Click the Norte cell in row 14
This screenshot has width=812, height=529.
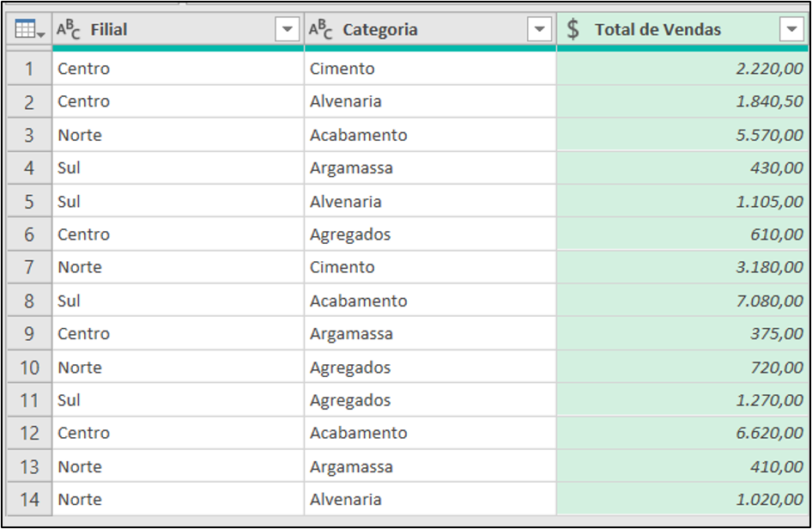[179, 500]
